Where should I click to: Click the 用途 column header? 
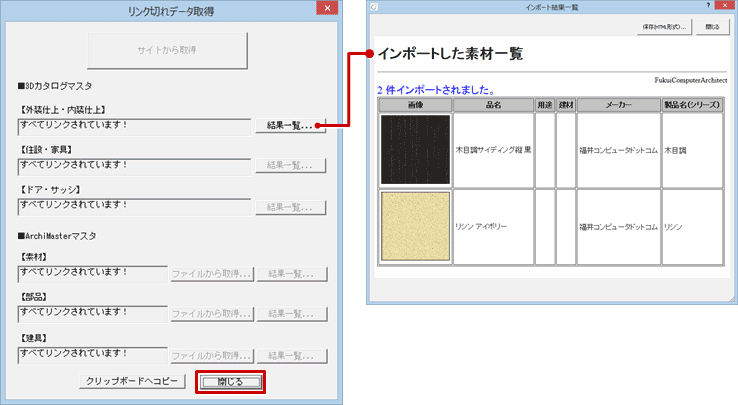pyautogui.click(x=545, y=105)
